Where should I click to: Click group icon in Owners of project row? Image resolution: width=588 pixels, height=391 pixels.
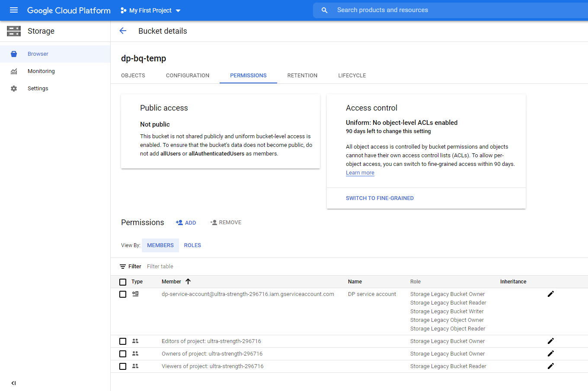tap(135, 353)
